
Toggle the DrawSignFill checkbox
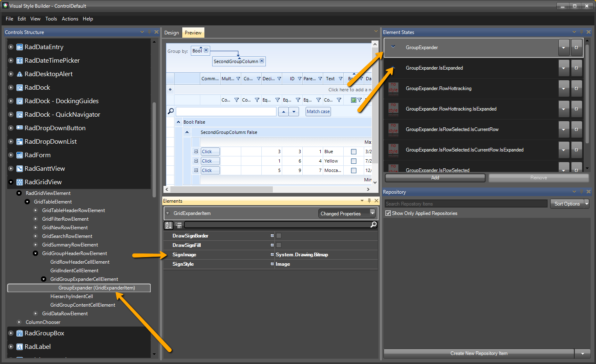[x=279, y=245]
